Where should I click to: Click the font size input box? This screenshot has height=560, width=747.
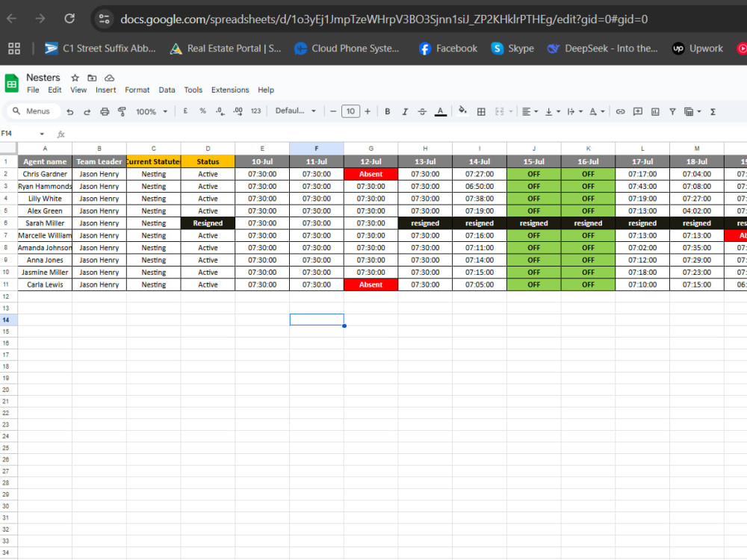coord(350,111)
